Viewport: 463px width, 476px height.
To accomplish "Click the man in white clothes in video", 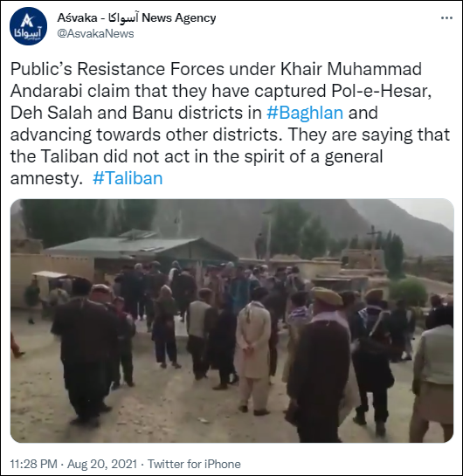I will tap(253, 351).
